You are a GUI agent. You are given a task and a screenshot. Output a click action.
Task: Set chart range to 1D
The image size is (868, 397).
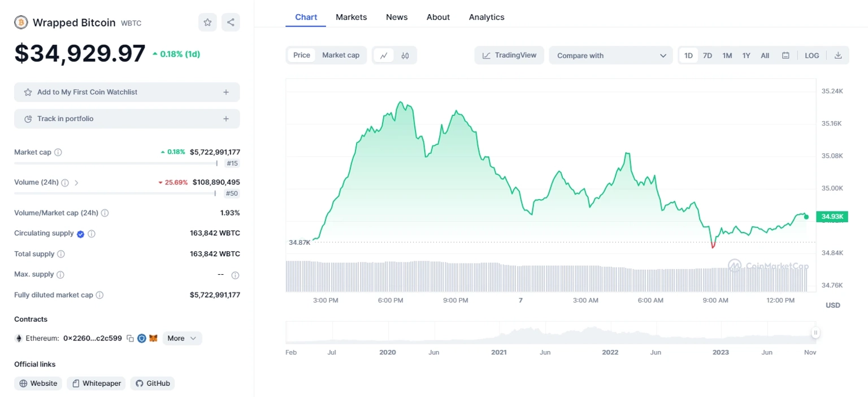pyautogui.click(x=688, y=55)
